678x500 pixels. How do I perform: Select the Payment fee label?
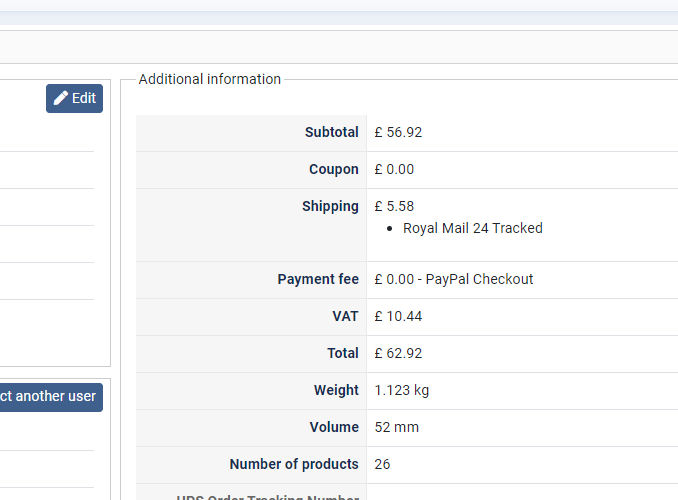click(318, 279)
